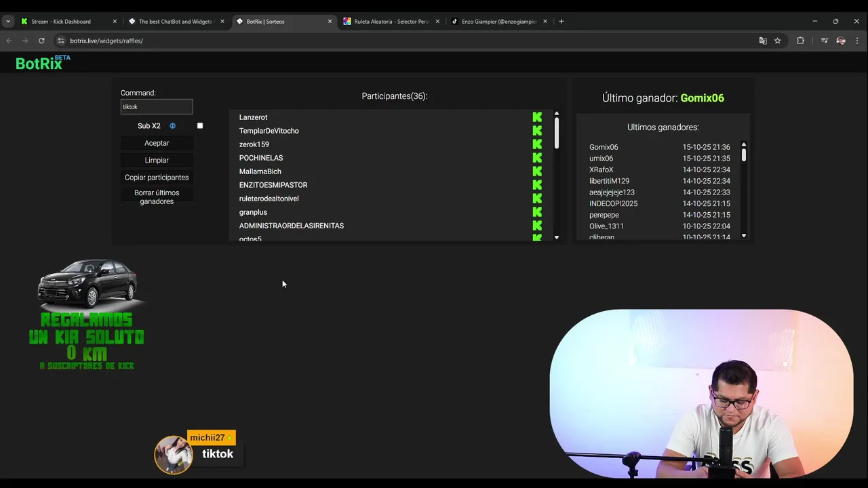Select participant Lanzerot

coord(253,117)
